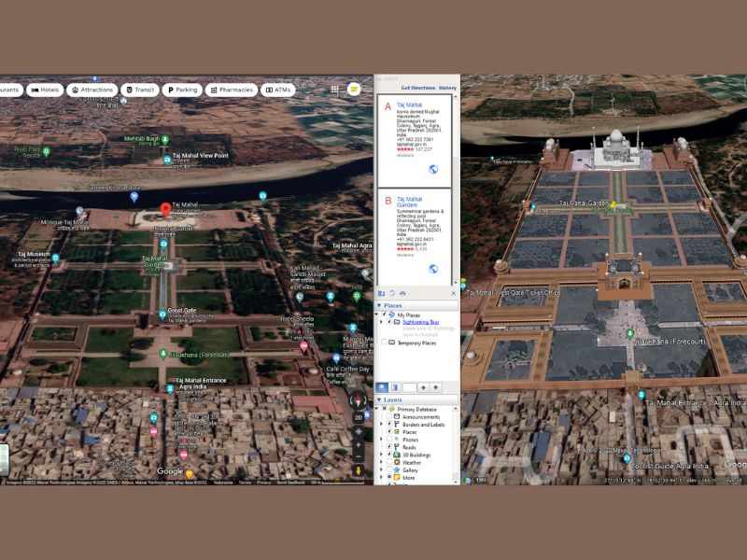This screenshot has width=747, height=560.
Task: Expand the Sightseeing Tour folder
Action: (381, 322)
